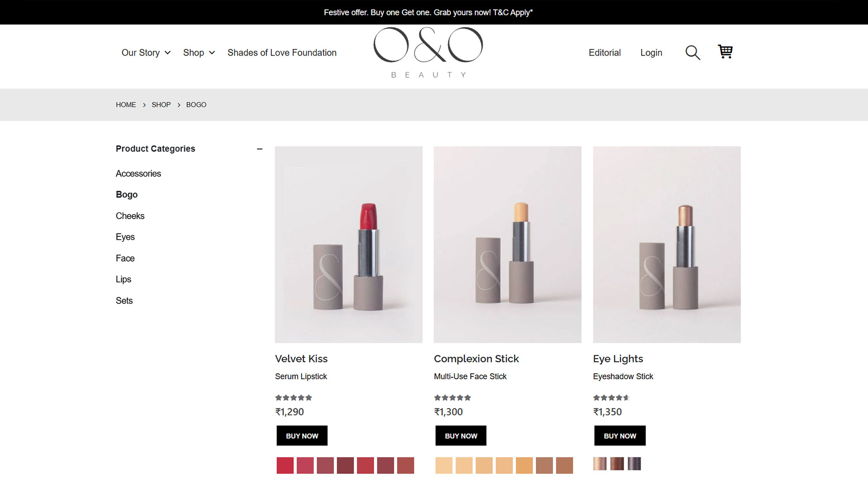Click the Complexion Stick price ₹1,300

pyautogui.click(x=448, y=412)
